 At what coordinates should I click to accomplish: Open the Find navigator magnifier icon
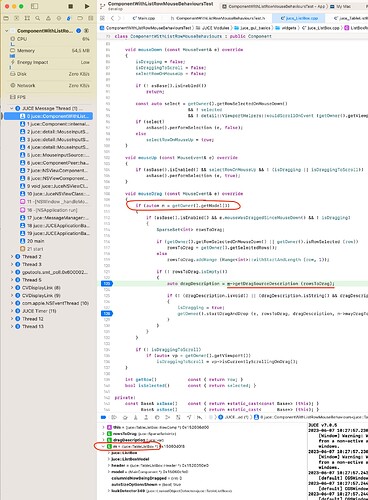tap(38, 18)
